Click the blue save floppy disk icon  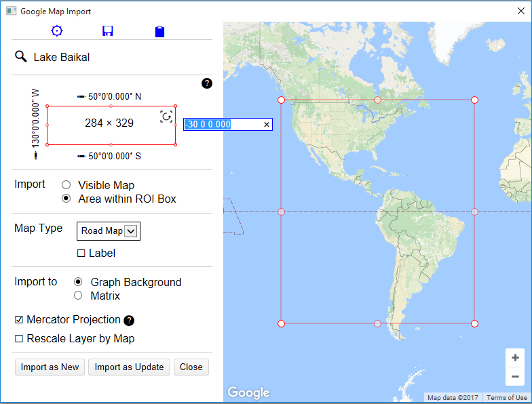click(x=107, y=31)
